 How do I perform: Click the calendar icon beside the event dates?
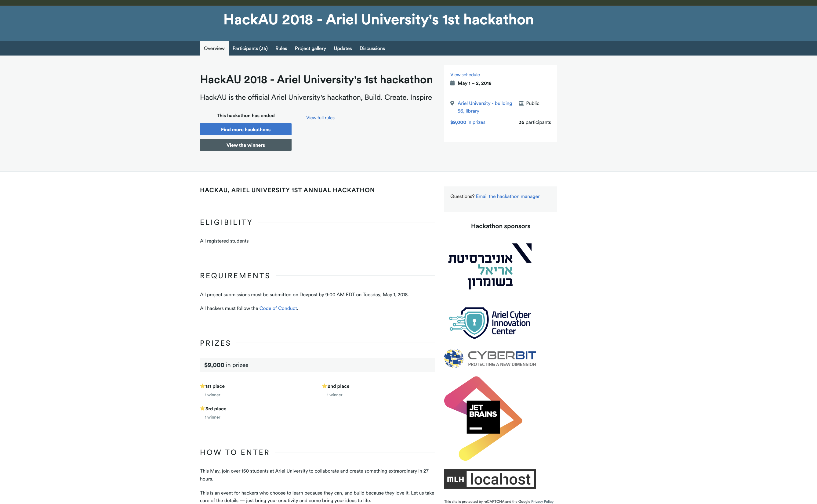tap(452, 83)
